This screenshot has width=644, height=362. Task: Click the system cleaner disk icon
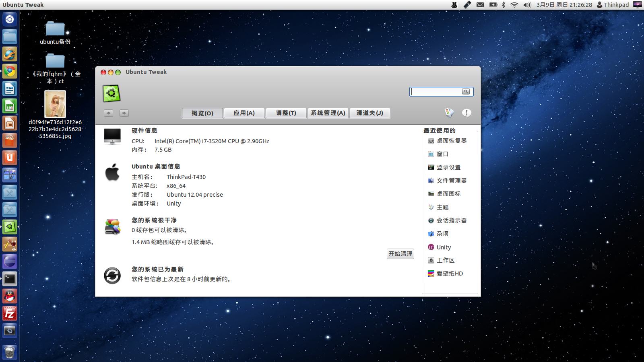(112, 227)
